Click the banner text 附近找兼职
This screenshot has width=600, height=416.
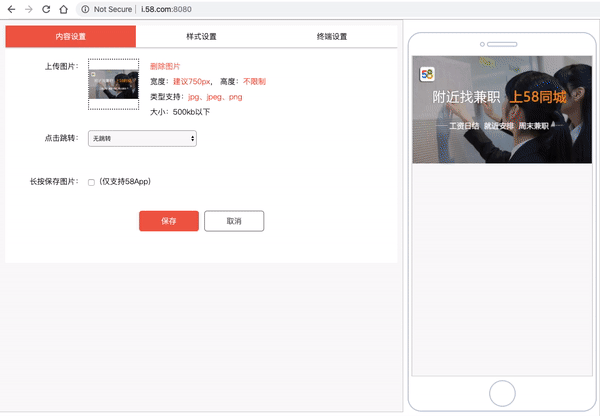click(x=466, y=97)
